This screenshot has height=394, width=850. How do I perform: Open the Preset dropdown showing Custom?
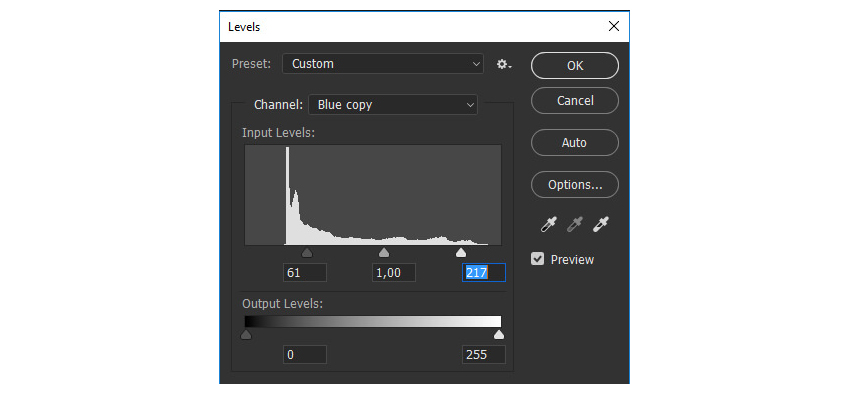coord(383,64)
